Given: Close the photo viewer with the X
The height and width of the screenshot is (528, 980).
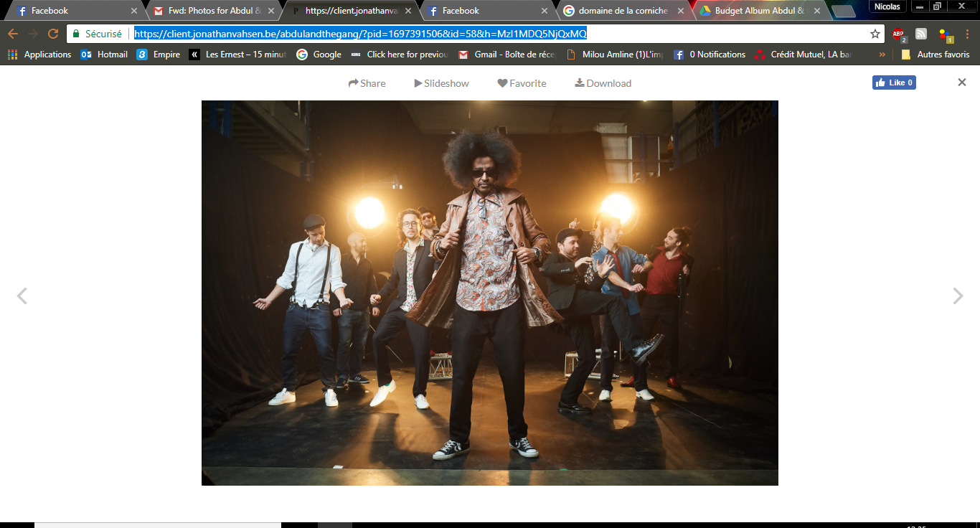Looking at the screenshot, I should tap(962, 82).
